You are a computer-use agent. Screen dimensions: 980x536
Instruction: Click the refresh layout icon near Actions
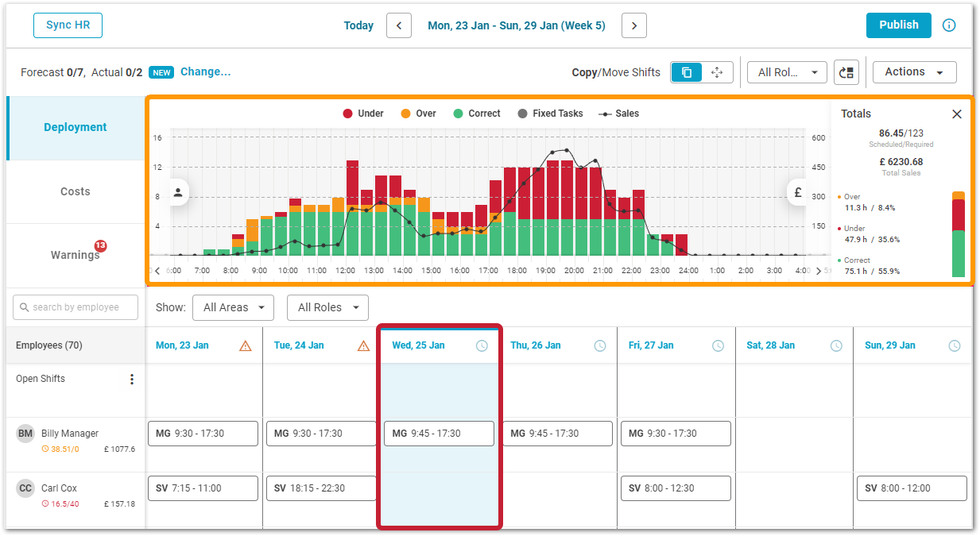pyautogui.click(x=846, y=72)
